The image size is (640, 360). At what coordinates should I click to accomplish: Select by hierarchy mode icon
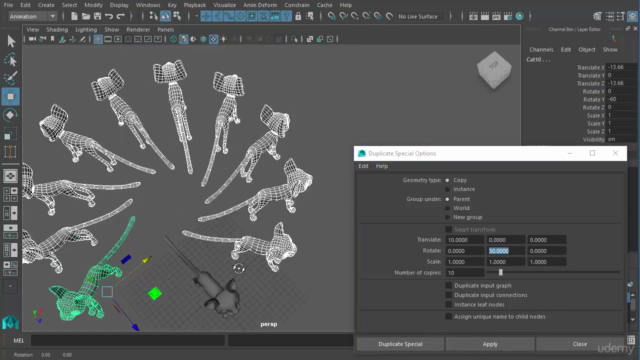(x=154, y=16)
